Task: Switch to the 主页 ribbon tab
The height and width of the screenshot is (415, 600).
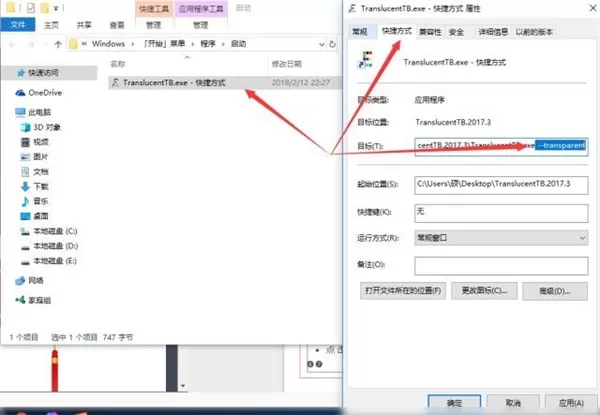Action: [x=51, y=25]
